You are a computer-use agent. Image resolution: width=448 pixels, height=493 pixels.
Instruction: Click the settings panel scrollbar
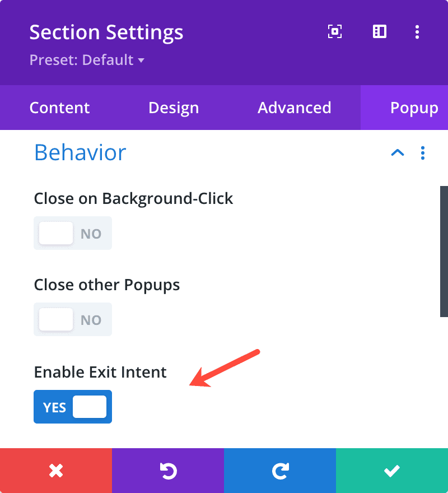444,252
